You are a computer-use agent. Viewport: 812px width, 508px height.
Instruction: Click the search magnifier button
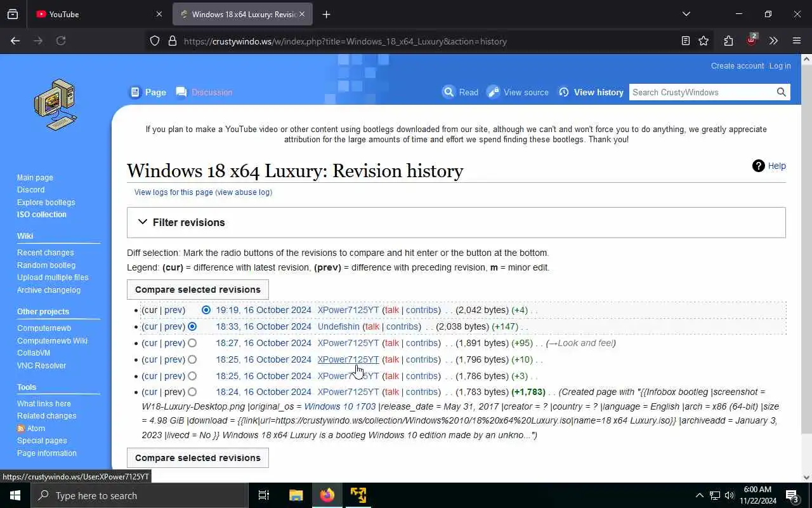coord(782,92)
